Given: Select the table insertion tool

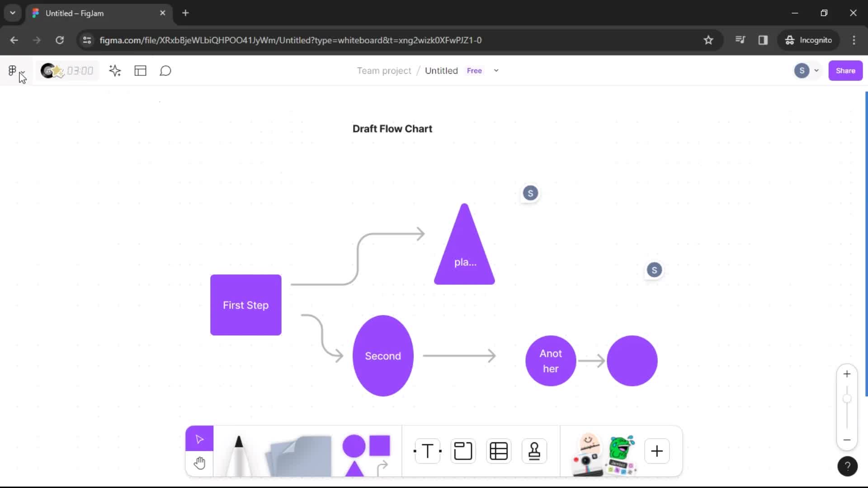Looking at the screenshot, I should click(x=498, y=451).
